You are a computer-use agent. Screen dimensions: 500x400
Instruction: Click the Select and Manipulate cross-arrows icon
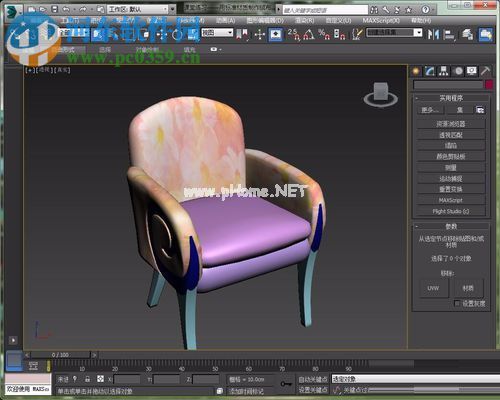coord(259,34)
